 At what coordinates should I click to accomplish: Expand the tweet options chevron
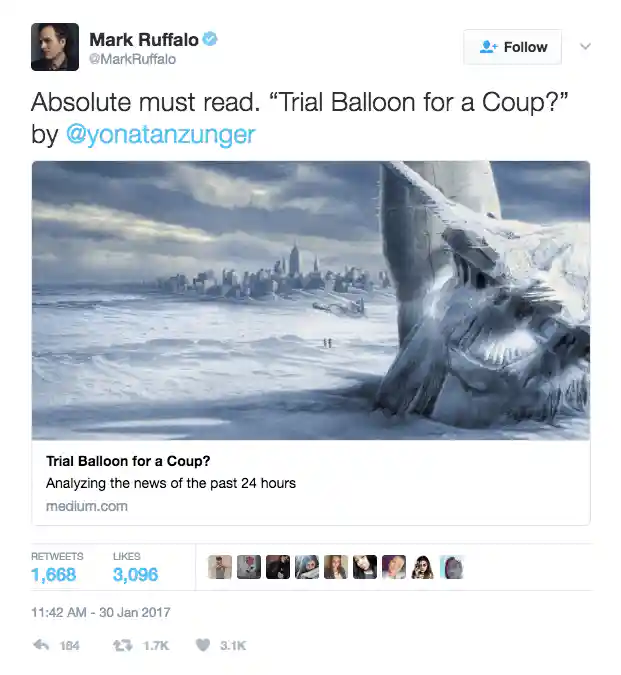tap(585, 46)
